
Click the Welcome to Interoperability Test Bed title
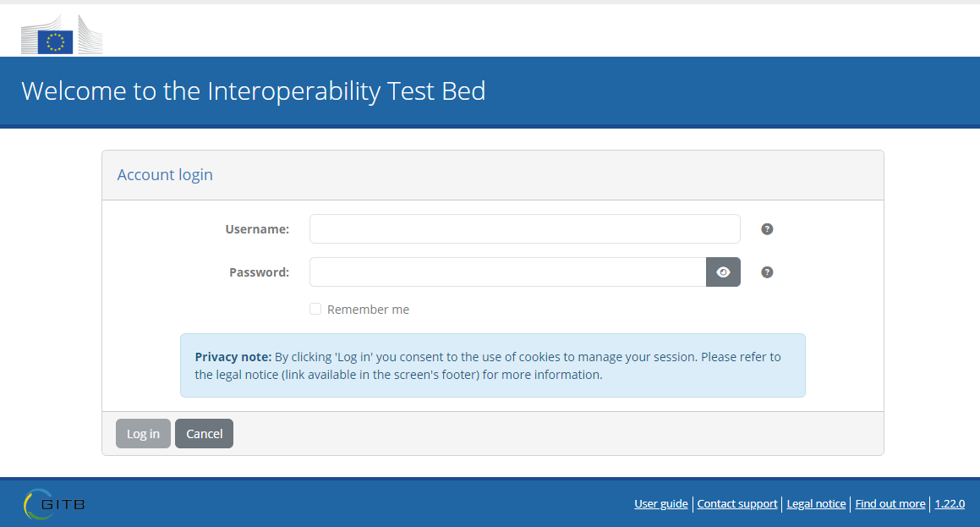(x=254, y=91)
